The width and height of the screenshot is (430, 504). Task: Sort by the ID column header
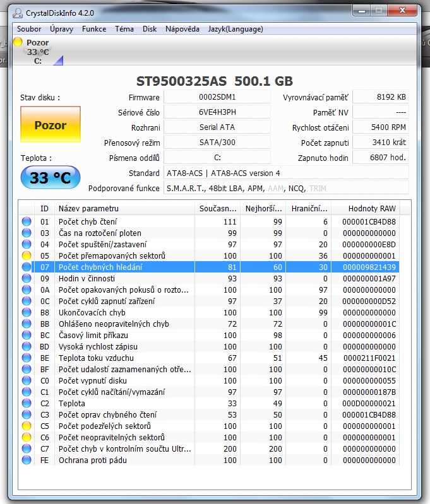[44, 209]
